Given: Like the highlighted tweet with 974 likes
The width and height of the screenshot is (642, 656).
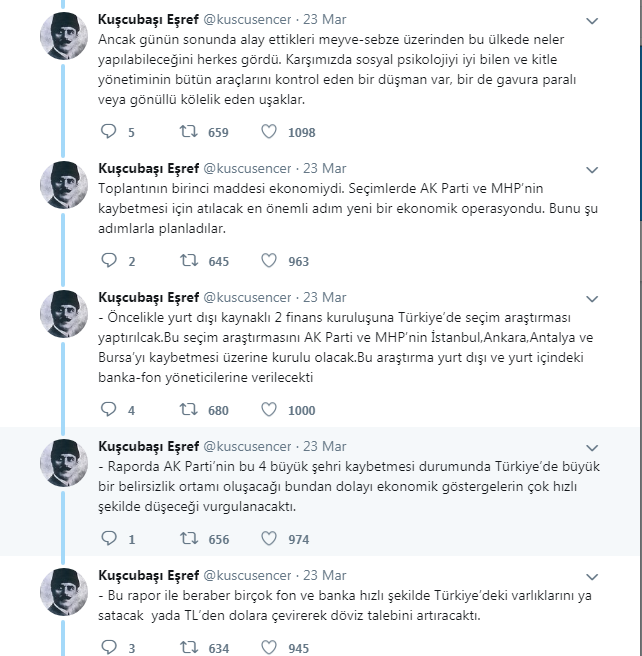Looking at the screenshot, I should tap(269, 538).
